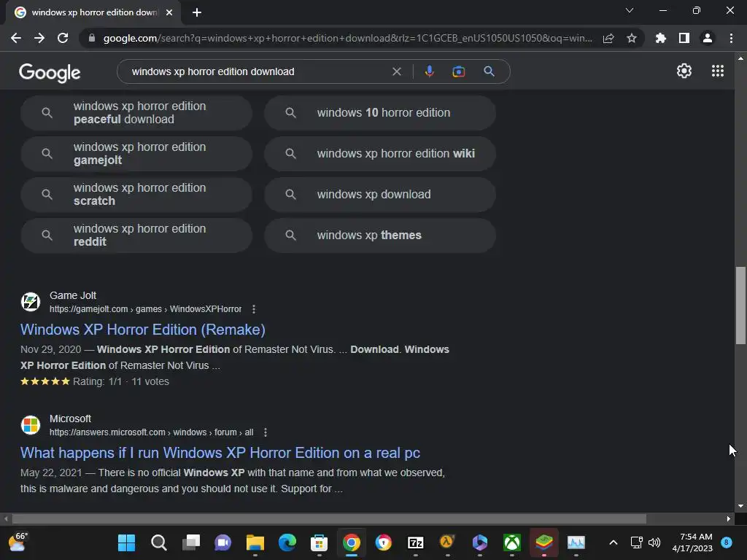Click the site lock icon in address bar
The height and width of the screenshot is (560, 747).
click(x=92, y=38)
